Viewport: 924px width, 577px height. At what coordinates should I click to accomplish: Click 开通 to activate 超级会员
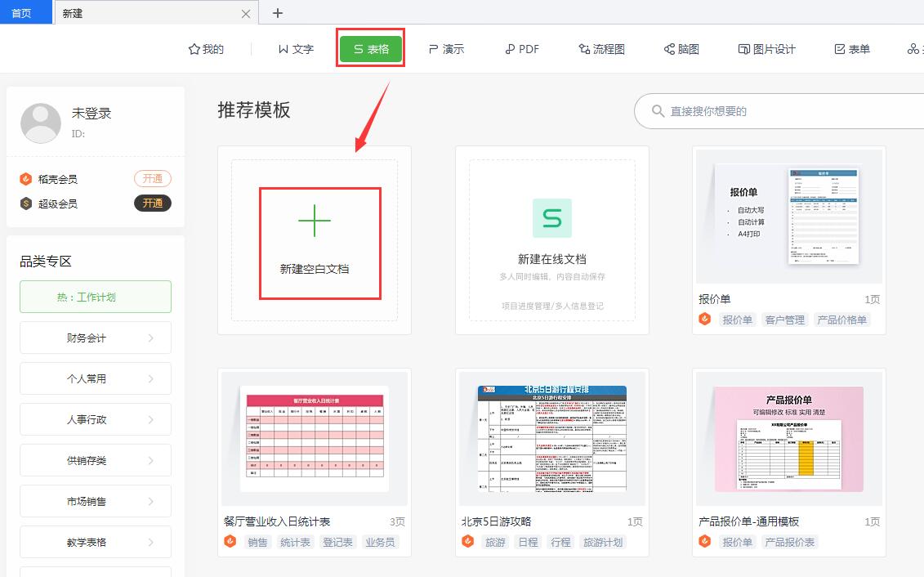pyautogui.click(x=153, y=204)
